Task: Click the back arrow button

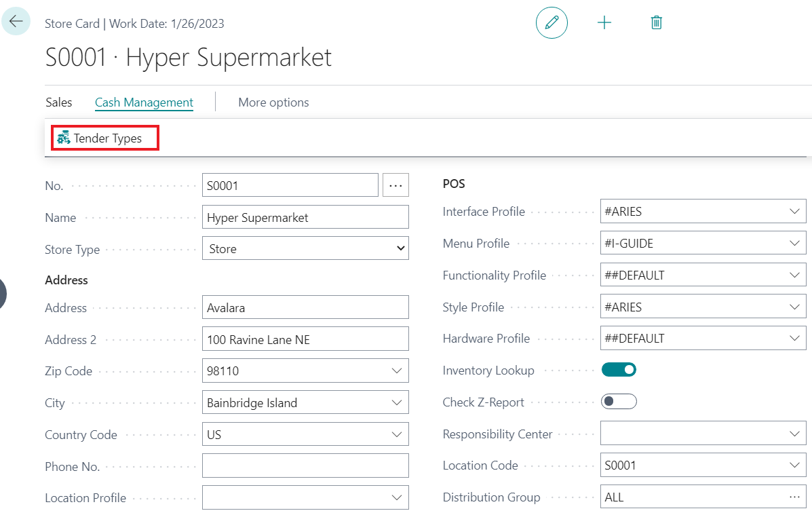Action: click(16, 22)
